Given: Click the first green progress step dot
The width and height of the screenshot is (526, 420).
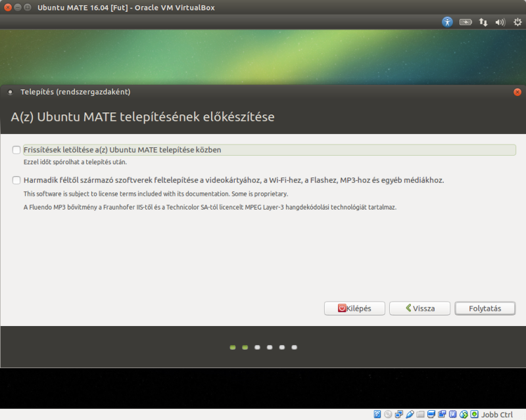Looking at the screenshot, I should point(233,347).
